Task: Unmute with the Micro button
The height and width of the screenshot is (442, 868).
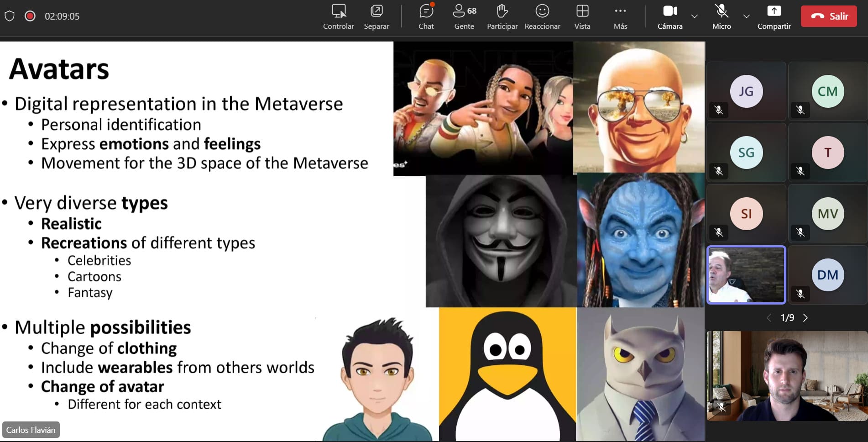Action: (722, 17)
